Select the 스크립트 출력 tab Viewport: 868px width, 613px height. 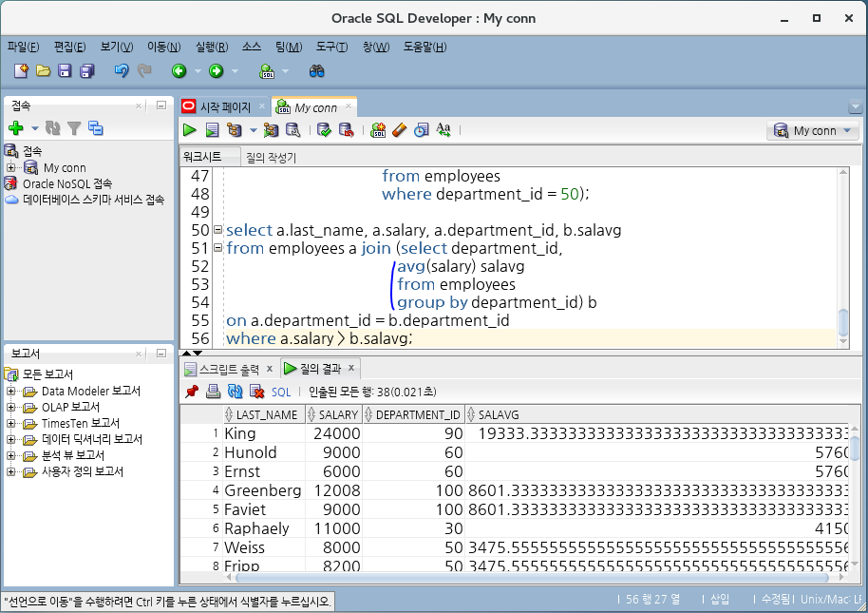[x=229, y=369]
